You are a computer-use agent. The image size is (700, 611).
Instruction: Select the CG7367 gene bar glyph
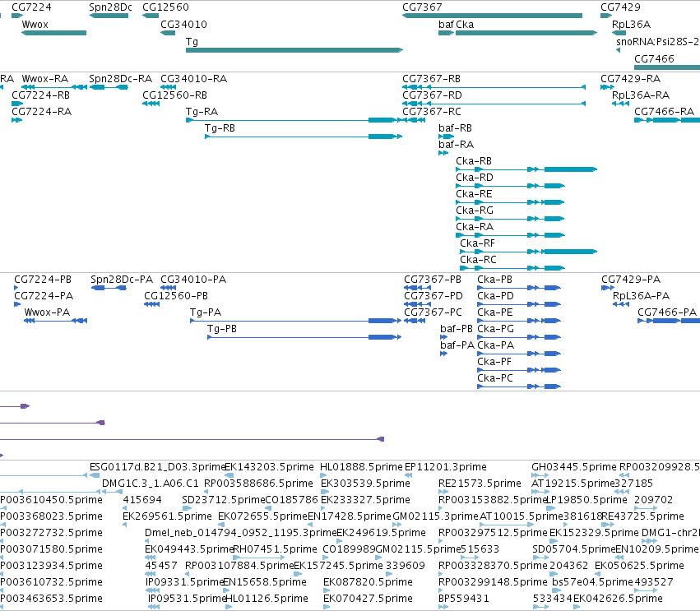(x=492, y=16)
